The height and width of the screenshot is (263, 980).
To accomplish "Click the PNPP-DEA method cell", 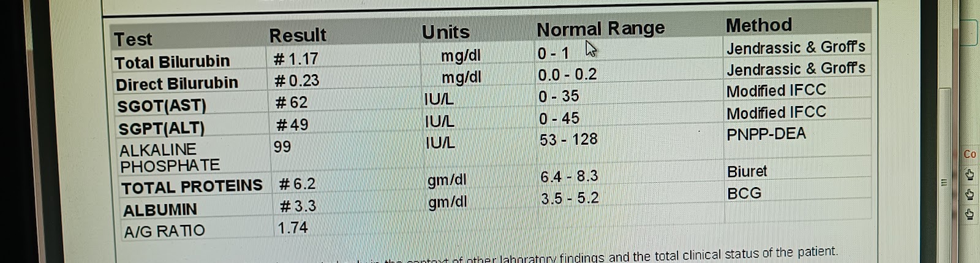I will [766, 134].
